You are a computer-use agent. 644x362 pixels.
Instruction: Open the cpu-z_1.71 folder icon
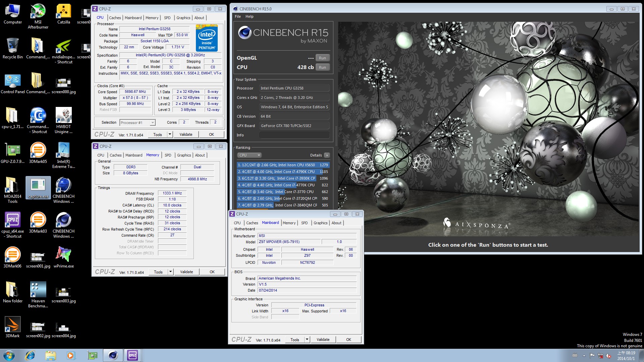(12, 118)
